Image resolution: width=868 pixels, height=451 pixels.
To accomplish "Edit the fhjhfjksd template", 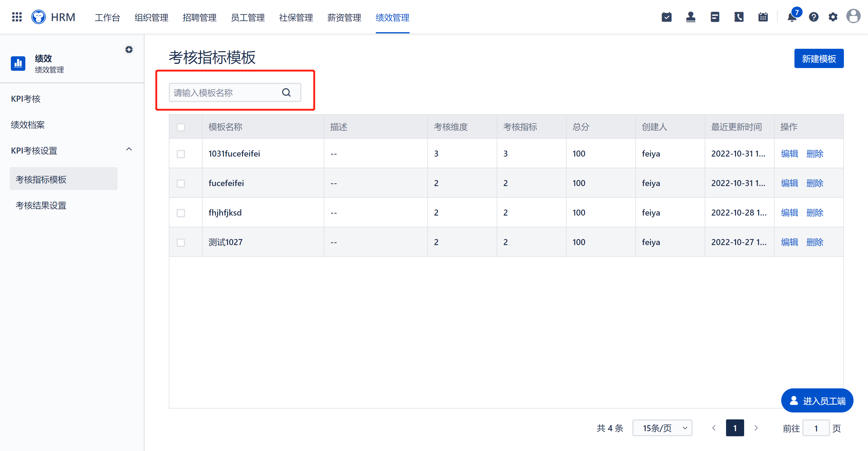I will pyautogui.click(x=790, y=212).
